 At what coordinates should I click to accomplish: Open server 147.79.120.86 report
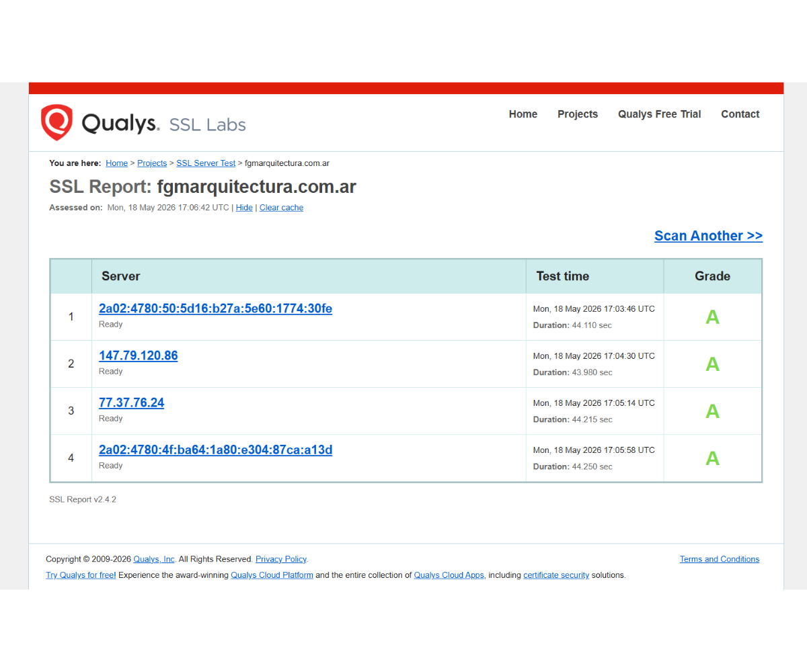point(138,355)
